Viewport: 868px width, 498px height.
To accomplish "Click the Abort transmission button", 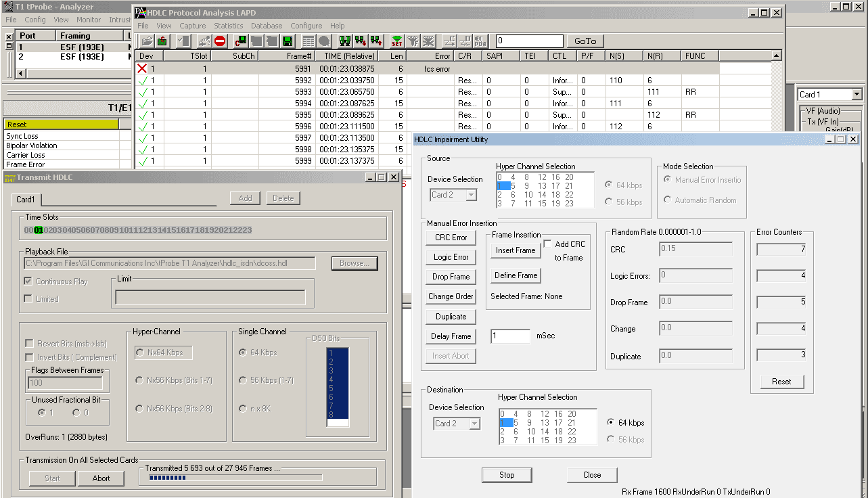I will pyautogui.click(x=101, y=478).
